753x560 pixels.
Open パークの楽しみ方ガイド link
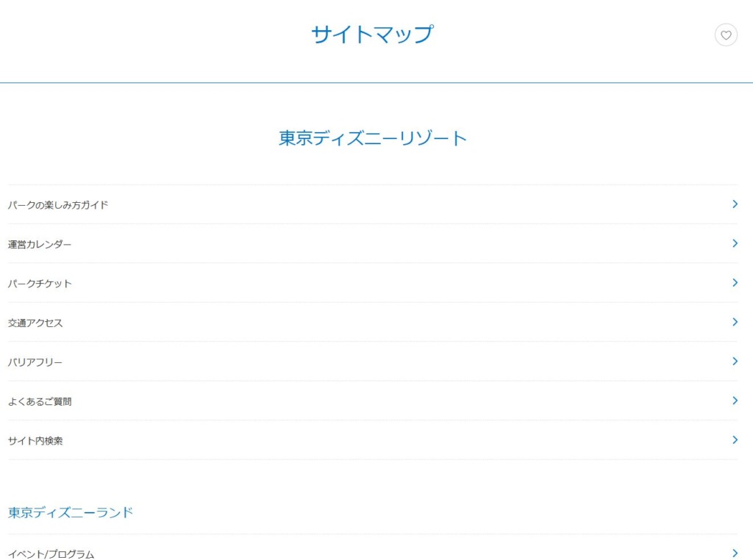point(58,205)
